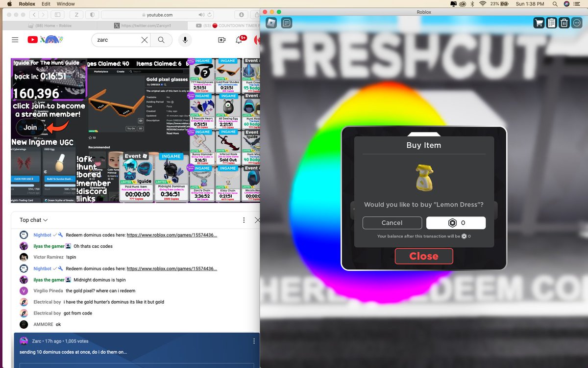Open the shopping cart icon in Roblox

[x=539, y=23]
